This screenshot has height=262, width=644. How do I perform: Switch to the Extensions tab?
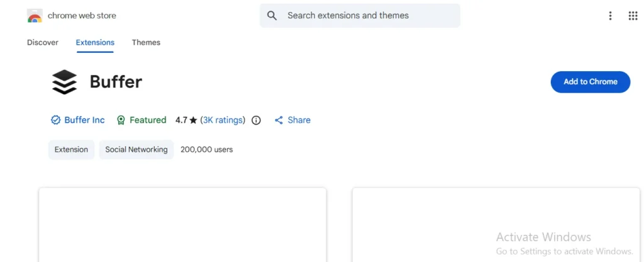tap(95, 42)
